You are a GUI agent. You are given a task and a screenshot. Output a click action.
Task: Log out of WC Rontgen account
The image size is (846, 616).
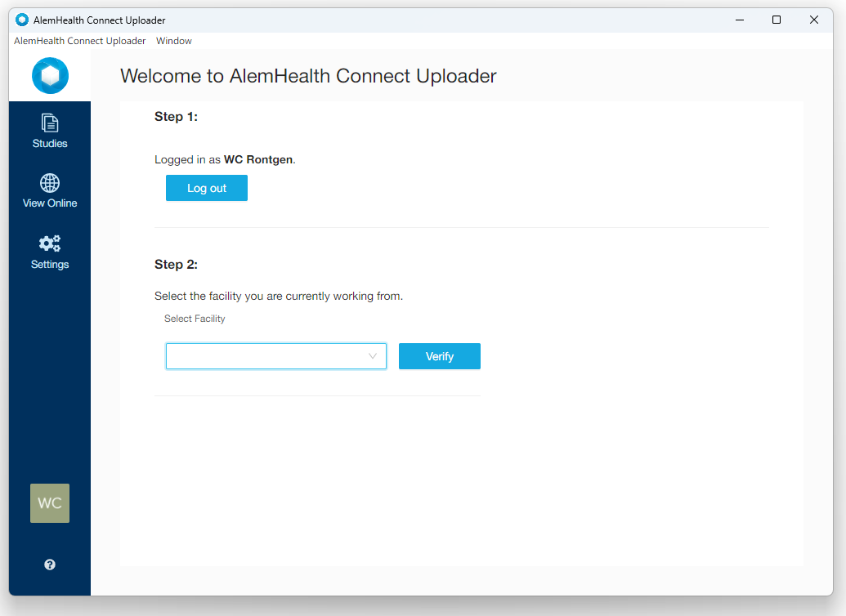click(207, 188)
